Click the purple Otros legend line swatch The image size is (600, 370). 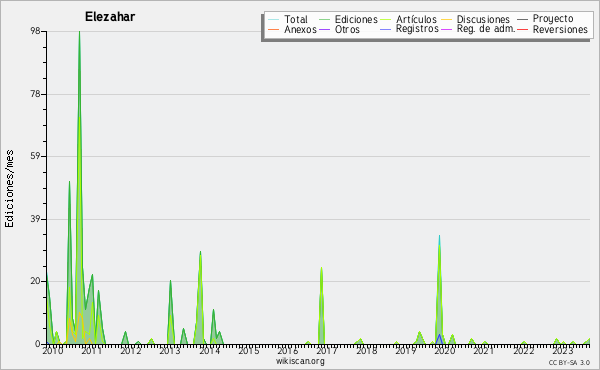coord(324,29)
